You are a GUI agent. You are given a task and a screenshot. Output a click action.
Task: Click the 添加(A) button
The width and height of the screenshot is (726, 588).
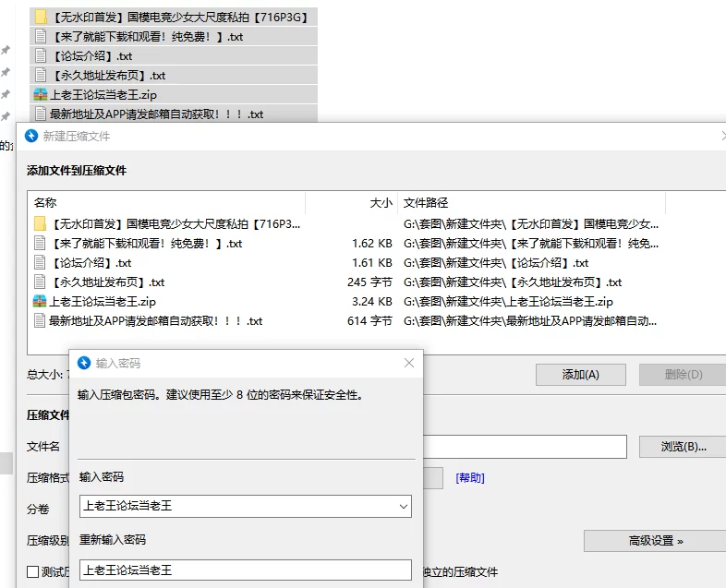pyautogui.click(x=581, y=375)
